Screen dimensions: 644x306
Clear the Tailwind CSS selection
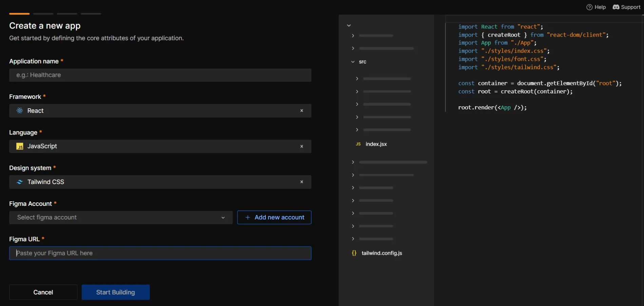click(301, 182)
